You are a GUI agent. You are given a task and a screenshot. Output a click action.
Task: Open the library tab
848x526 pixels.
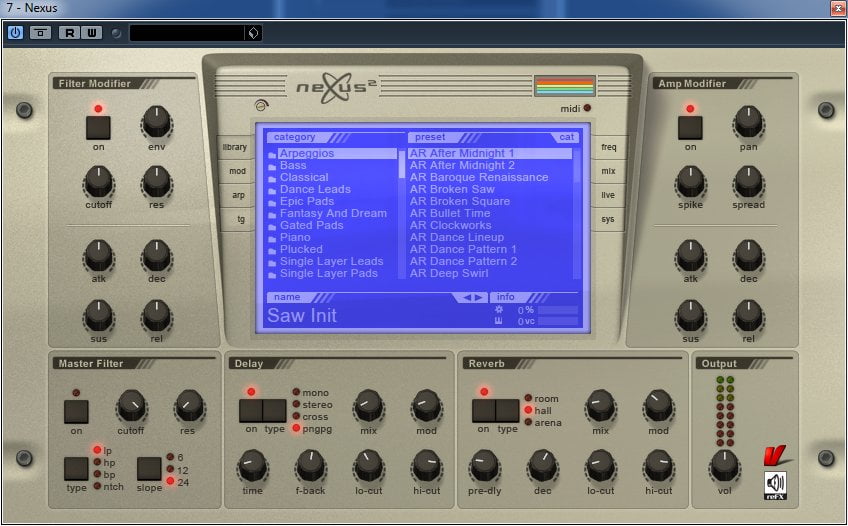(x=235, y=147)
